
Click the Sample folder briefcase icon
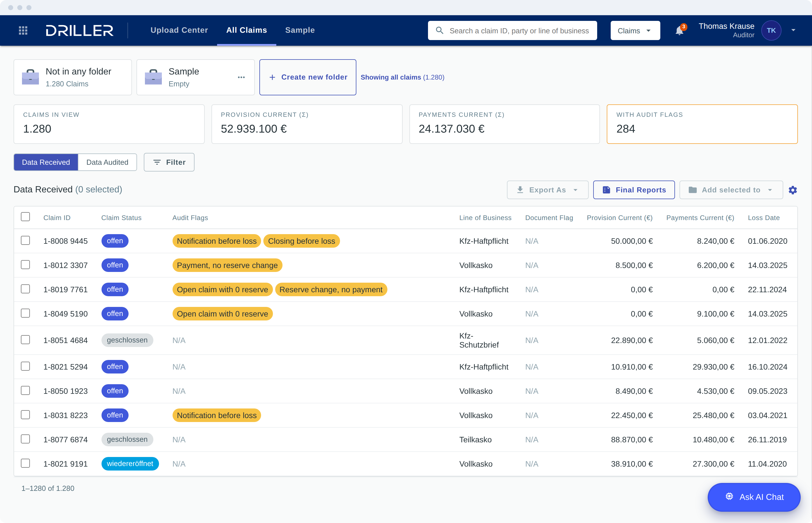(x=153, y=77)
